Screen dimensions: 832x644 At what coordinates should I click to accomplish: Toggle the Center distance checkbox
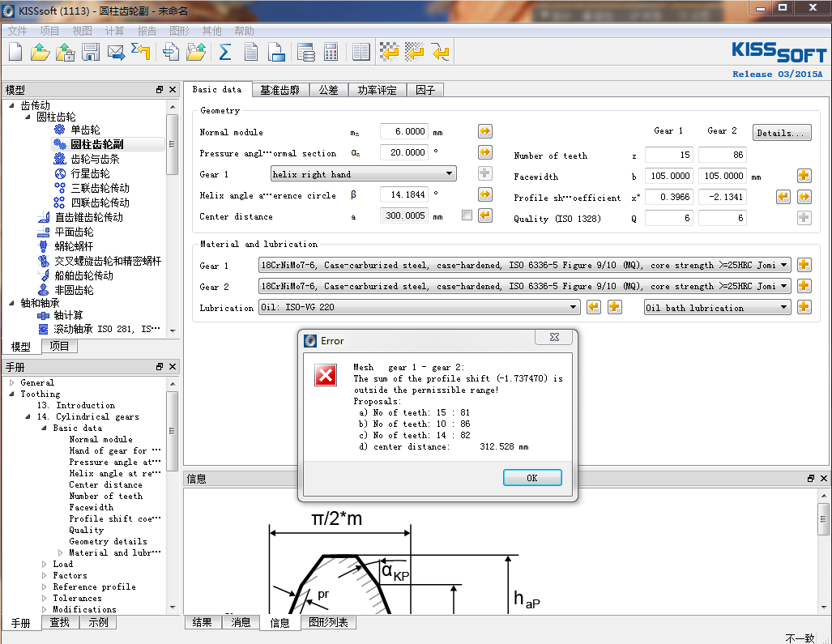(467, 215)
